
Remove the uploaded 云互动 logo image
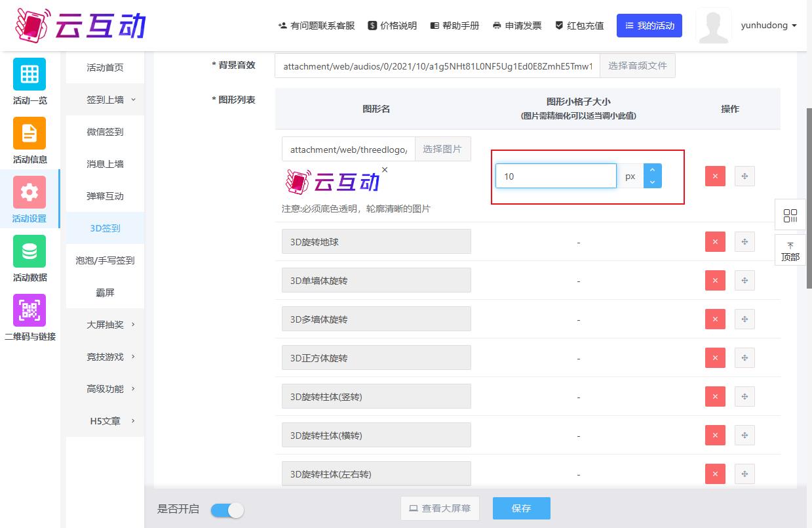(385, 170)
